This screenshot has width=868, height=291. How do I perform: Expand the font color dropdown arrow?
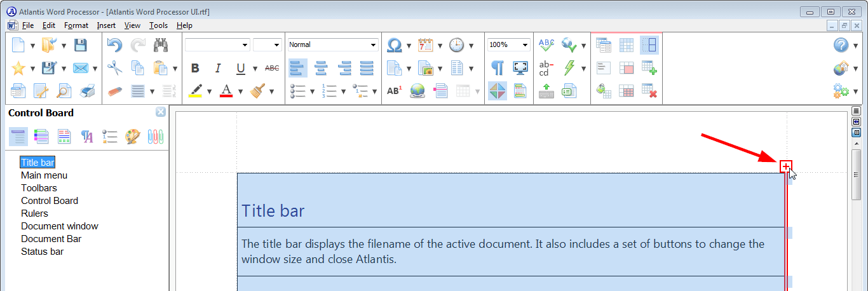click(x=241, y=91)
